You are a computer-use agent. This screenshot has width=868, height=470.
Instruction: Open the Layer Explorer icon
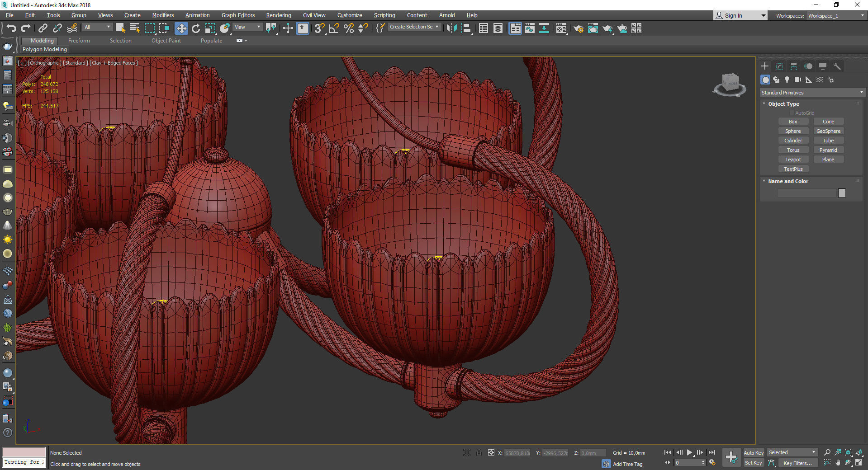pyautogui.click(x=498, y=28)
